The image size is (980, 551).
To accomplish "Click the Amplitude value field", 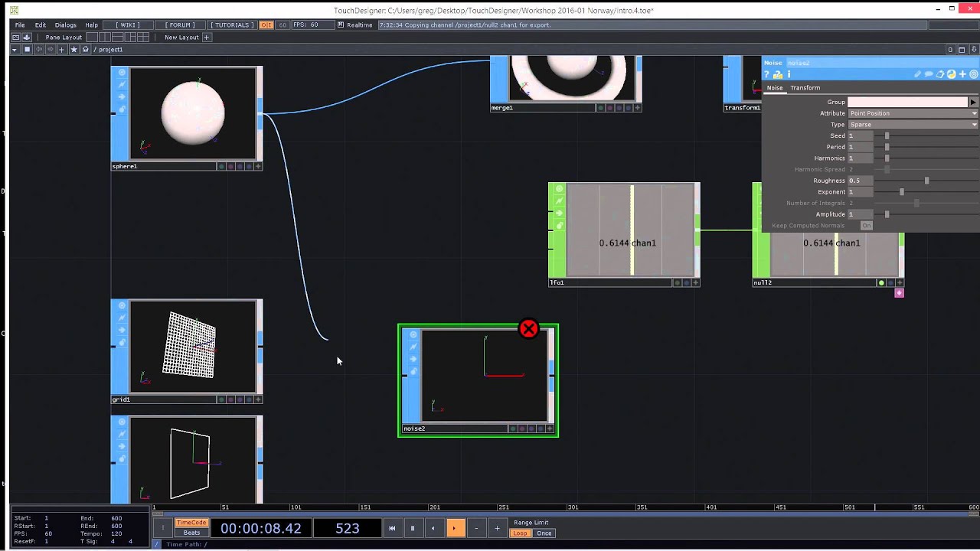I will [859, 214].
